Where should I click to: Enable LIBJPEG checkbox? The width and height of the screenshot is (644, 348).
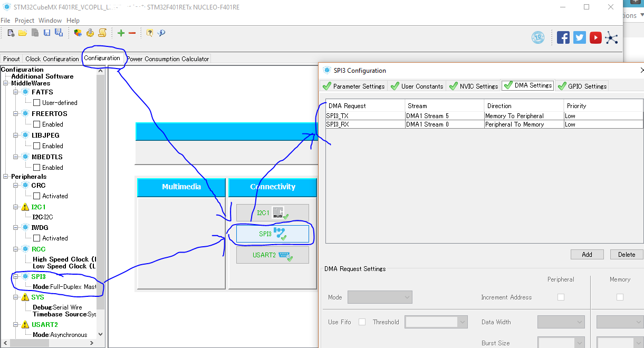37,146
